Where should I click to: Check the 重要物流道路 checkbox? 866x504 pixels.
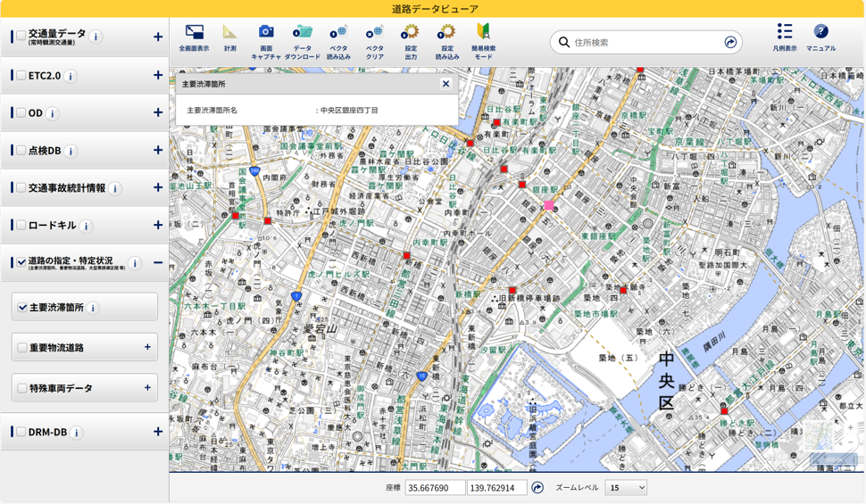tap(22, 348)
